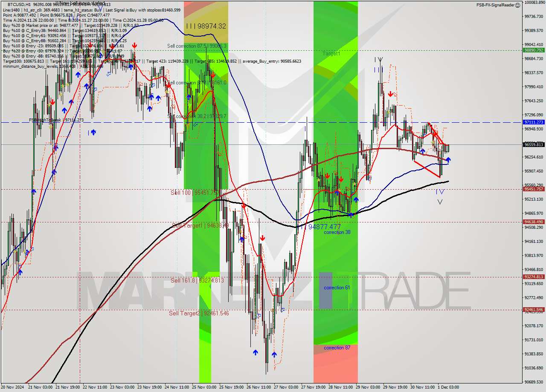Click the black 96559.813 current price tag
This screenshot has height=392, width=546.
(x=533, y=144)
